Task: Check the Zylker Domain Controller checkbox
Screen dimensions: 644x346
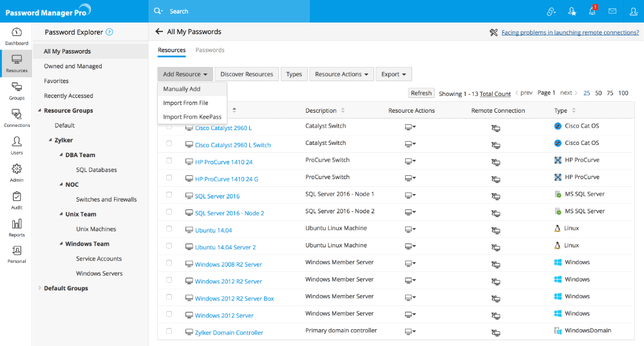Action: tap(169, 331)
